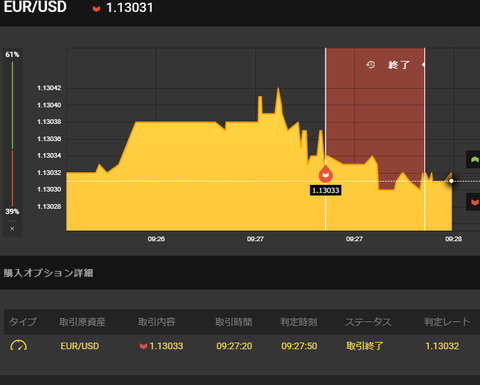Viewport: 480px width, 385px height.
Task: Click the red down-arrow LOW button
Action: coord(474,202)
